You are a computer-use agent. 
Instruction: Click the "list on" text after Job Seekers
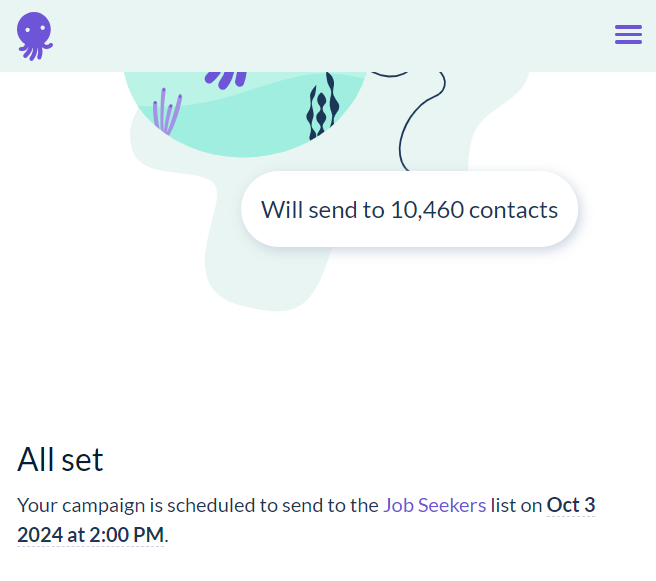516,505
